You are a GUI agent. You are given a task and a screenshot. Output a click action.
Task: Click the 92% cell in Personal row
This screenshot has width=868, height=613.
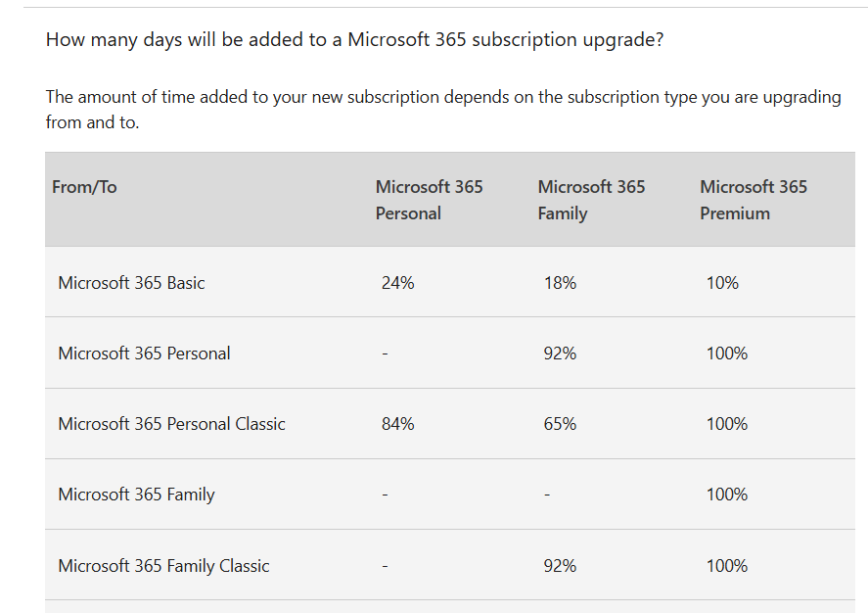(560, 354)
